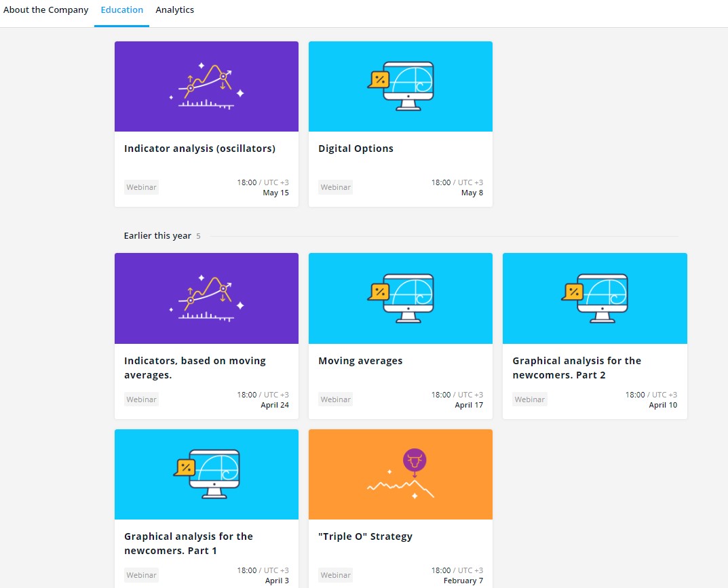The height and width of the screenshot is (588, 728).
Task: Click the 18:00 / UTC +3 time above April 24
Action: (263, 395)
